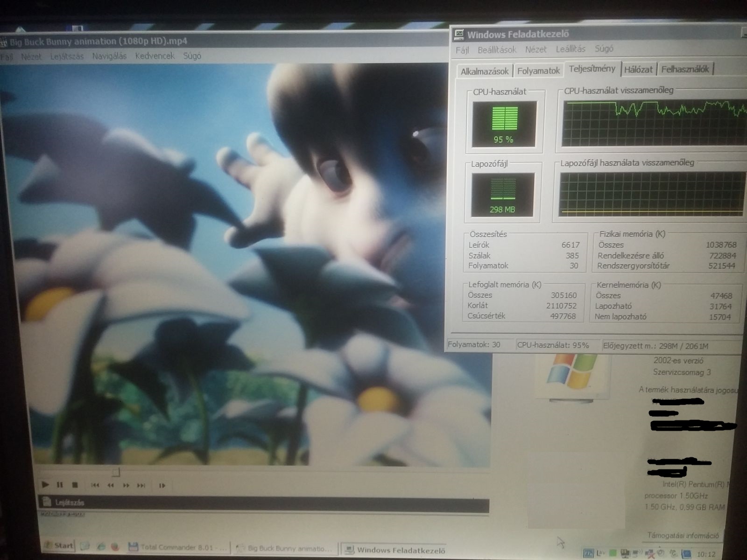Click the status bar text 'Folyamatok: 30'
The height and width of the screenshot is (560, 747).
point(474,345)
